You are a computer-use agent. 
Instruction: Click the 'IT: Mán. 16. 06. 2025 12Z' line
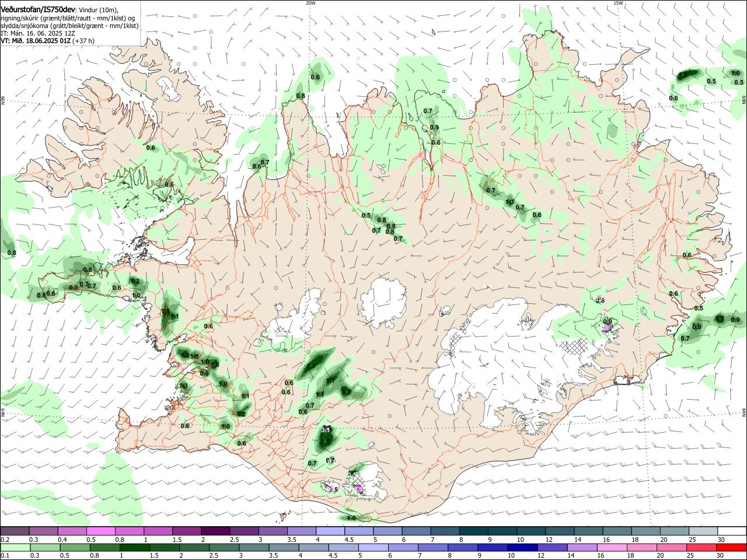pos(37,33)
